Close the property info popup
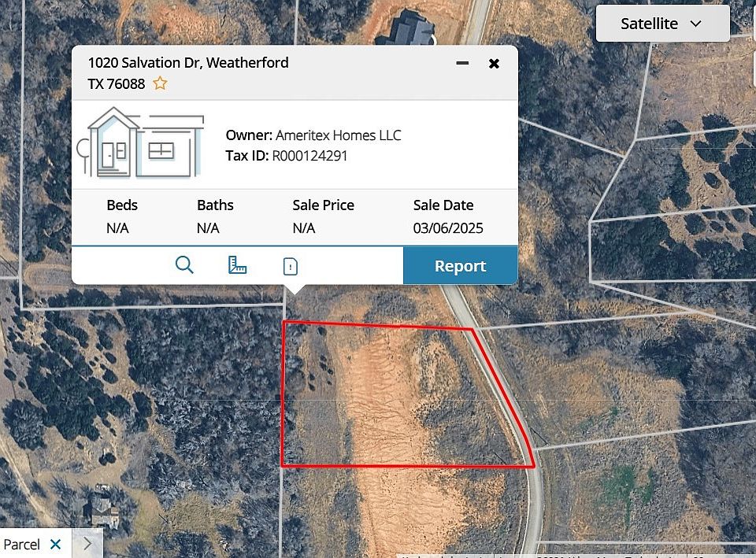Image resolution: width=756 pixels, height=558 pixels. (494, 64)
